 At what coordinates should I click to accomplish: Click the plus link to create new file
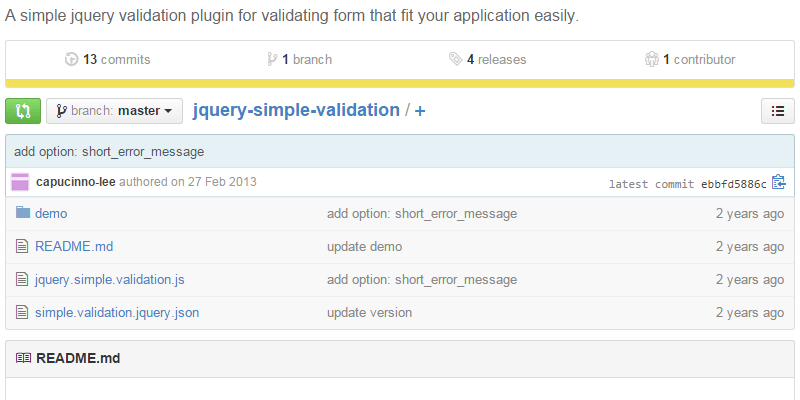tap(420, 111)
